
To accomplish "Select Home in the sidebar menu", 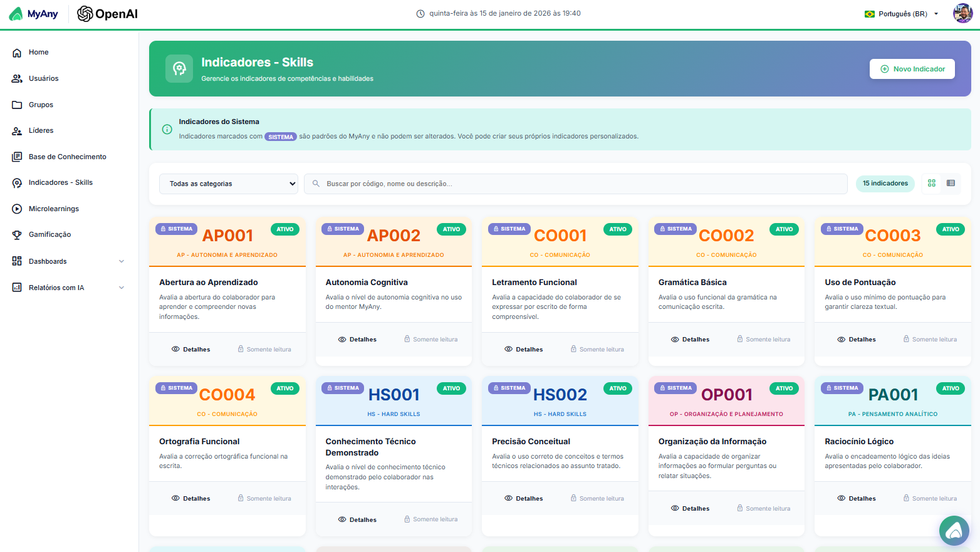I will click(x=39, y=52).
